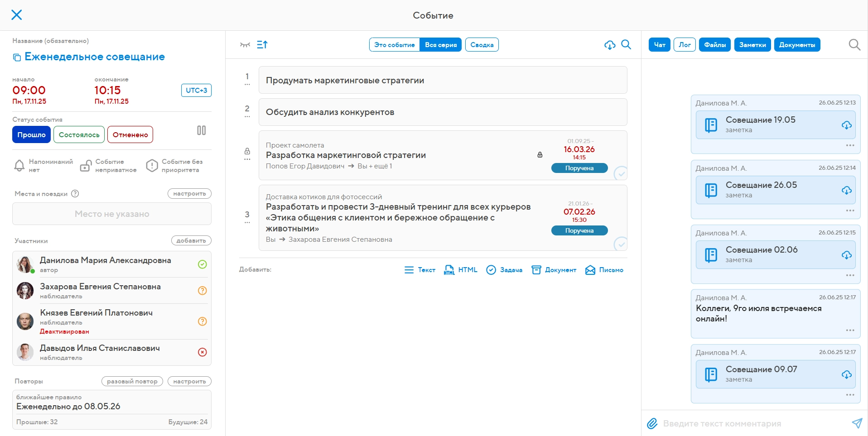
Task: Select the Это событие scope
Action: click(x=395, y=44)
